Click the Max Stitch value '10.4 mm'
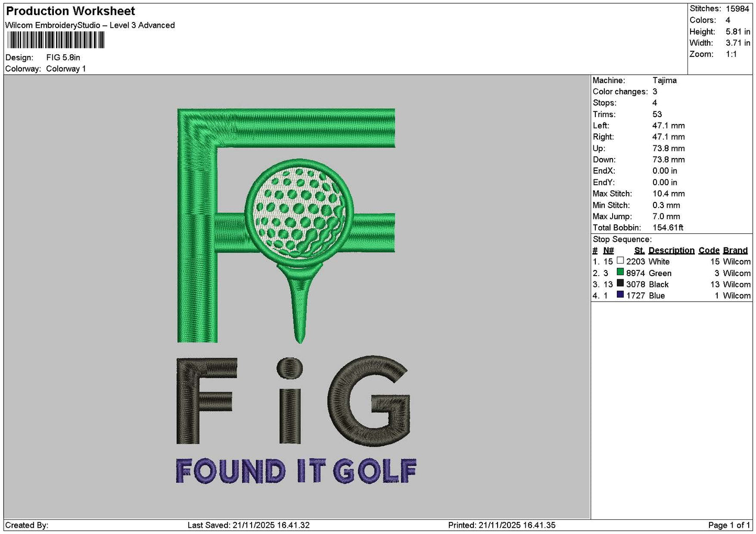The height and width of the screenshot is (534, 756). point(669,194)
